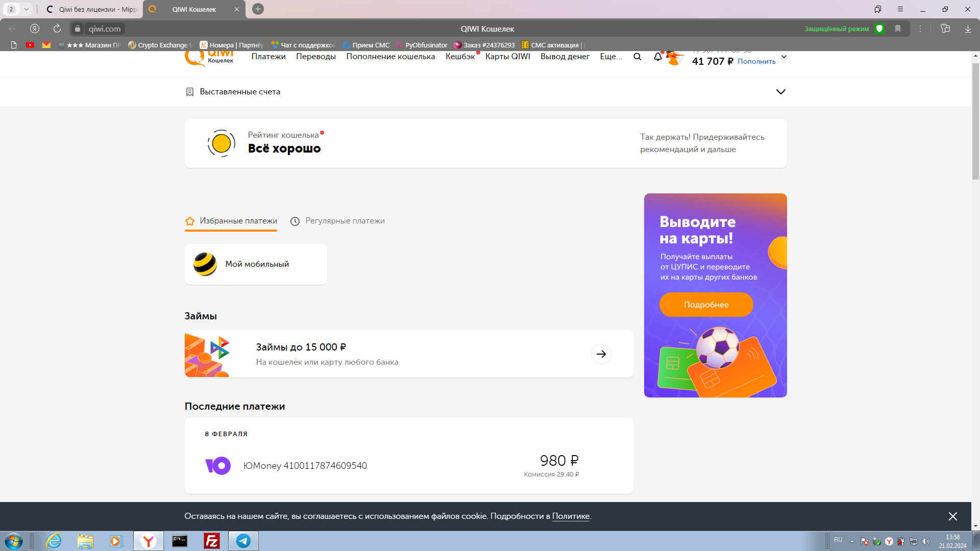Click the arrow on Займы до 15 000 ₽ card
980x551 pixels.
(x=601, y=354)
